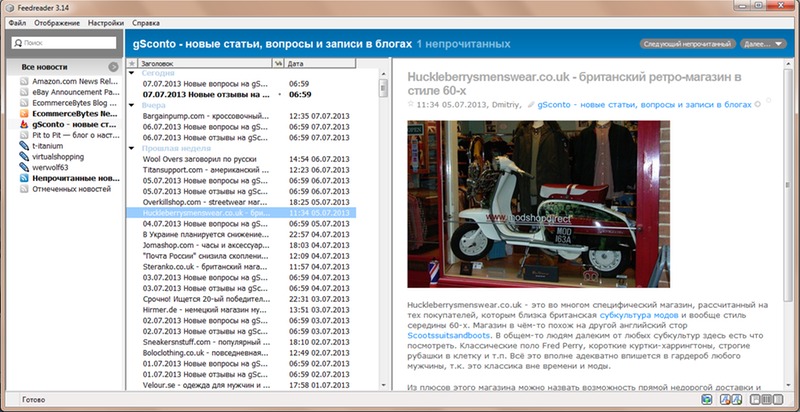
Task: Open the Настройки menu
Action: [106, 23]
